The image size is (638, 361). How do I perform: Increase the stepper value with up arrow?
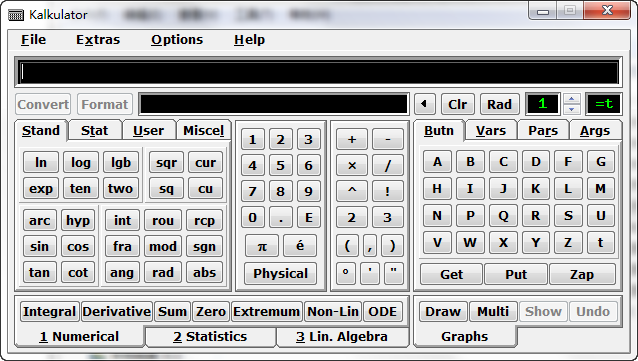[x=571, y=99]
